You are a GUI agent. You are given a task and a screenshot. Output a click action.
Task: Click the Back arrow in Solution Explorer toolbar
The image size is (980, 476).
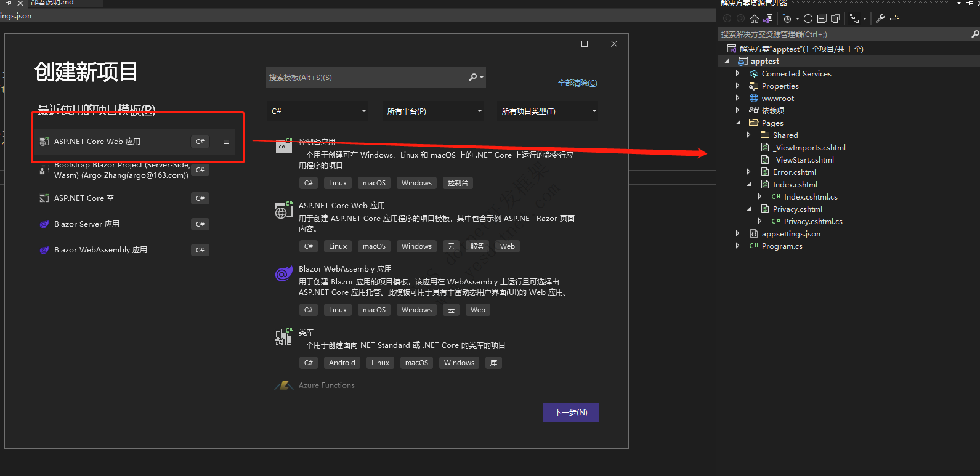point(727,18)
